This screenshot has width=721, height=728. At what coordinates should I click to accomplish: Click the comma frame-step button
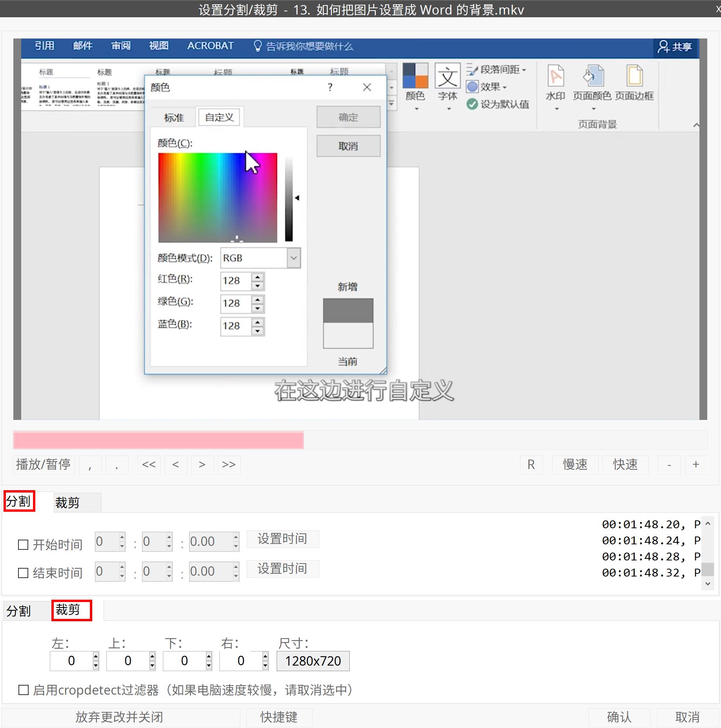point(90,465)
